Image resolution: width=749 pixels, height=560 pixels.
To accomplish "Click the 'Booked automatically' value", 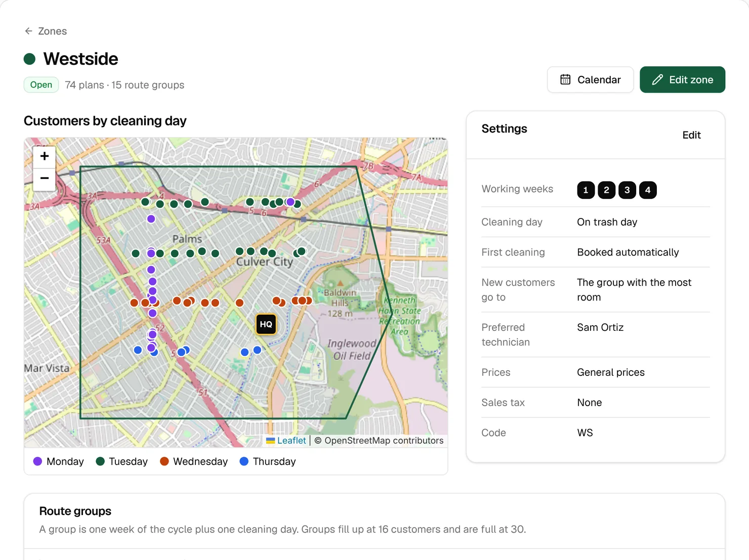I will pos(628,252).
